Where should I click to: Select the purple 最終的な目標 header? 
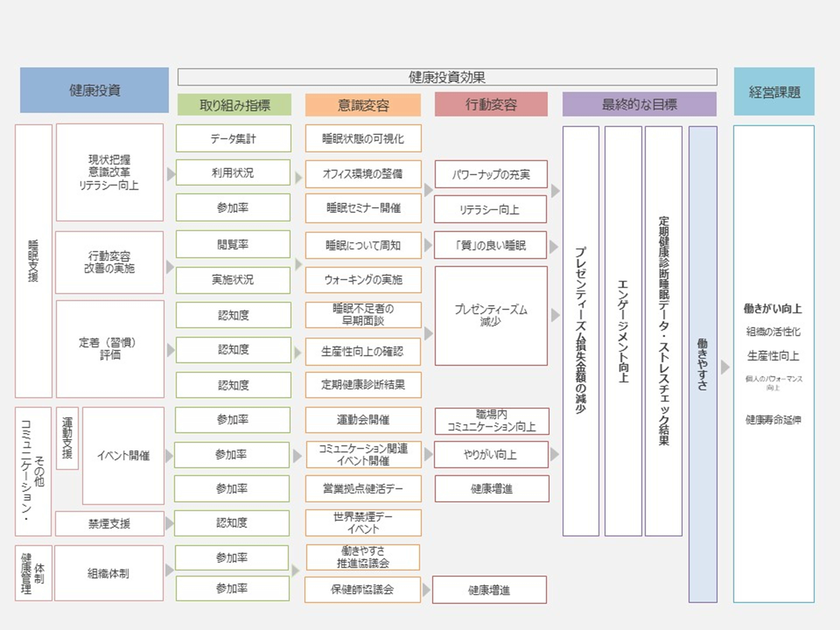(640, 104)
